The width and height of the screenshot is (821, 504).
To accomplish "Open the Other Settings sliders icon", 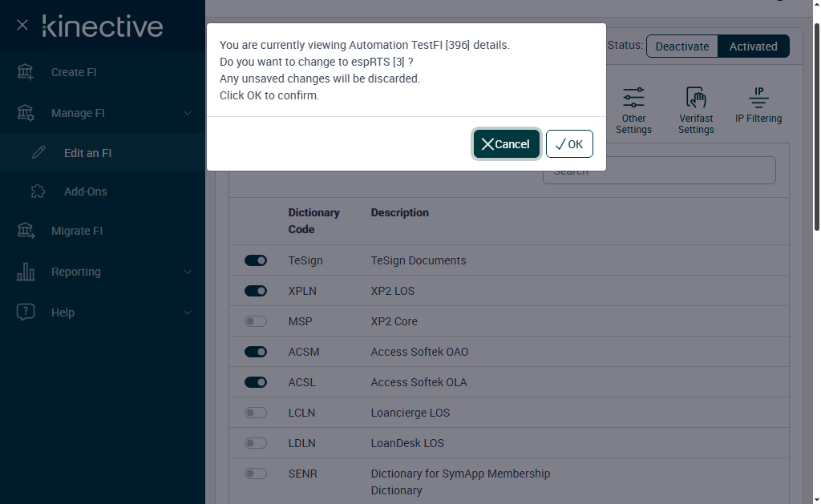I will [633, 99].
